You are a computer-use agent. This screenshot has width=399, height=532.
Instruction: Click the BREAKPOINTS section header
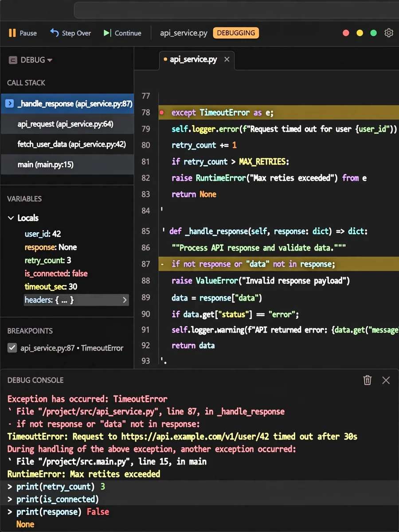30,331
